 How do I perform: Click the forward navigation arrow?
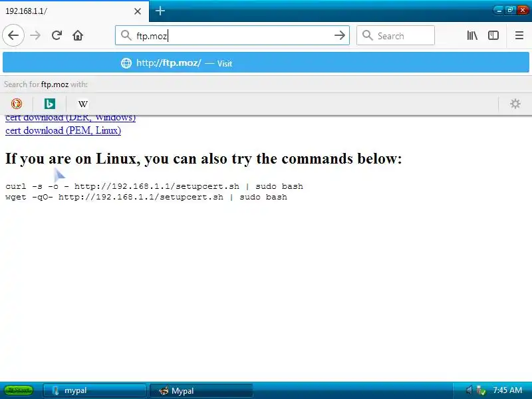click(35, 35)
